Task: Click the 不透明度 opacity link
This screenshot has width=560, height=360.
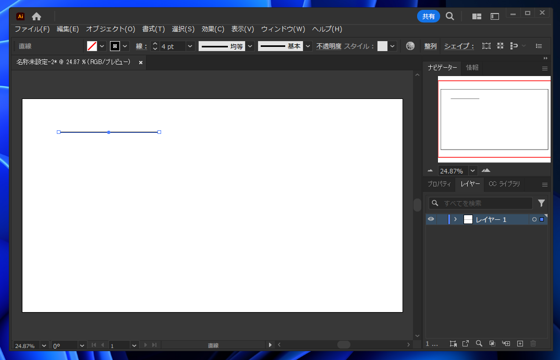Action: click(x=329, y=46)
